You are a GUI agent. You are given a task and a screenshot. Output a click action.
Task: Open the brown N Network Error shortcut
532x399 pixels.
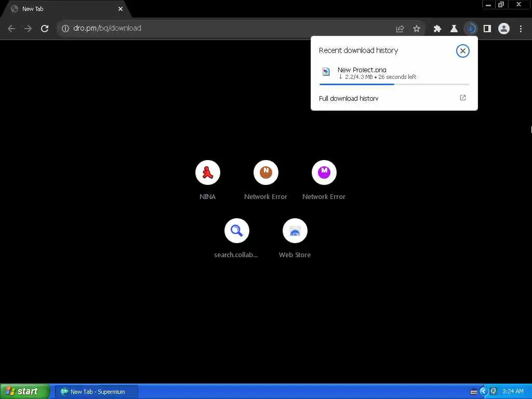[x=265, y=180]
